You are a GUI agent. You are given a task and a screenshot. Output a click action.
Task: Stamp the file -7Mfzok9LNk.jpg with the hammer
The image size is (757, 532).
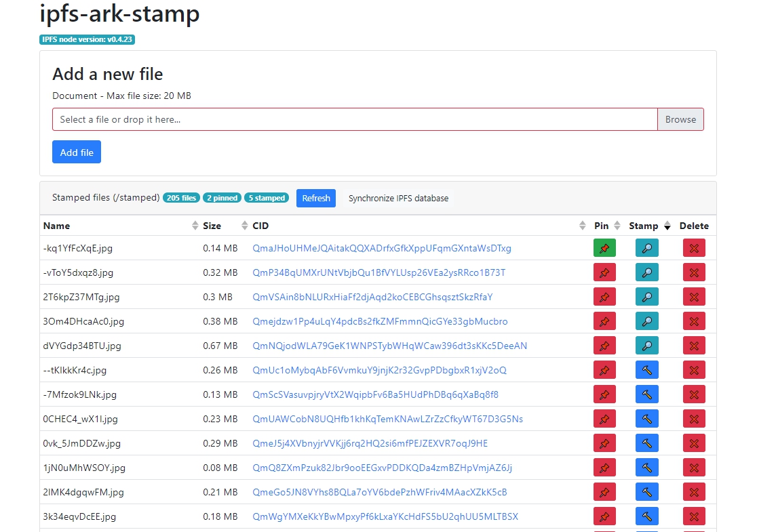coord(647,394)
